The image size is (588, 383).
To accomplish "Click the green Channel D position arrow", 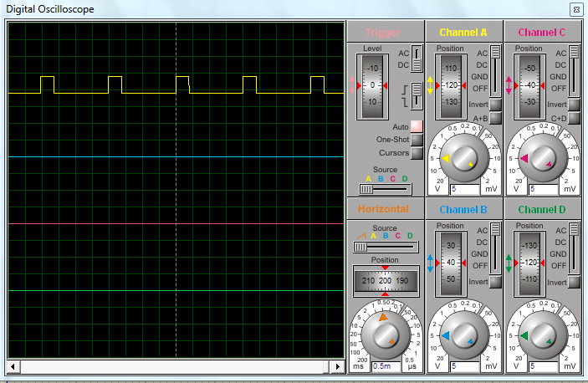I will [509, 263].
